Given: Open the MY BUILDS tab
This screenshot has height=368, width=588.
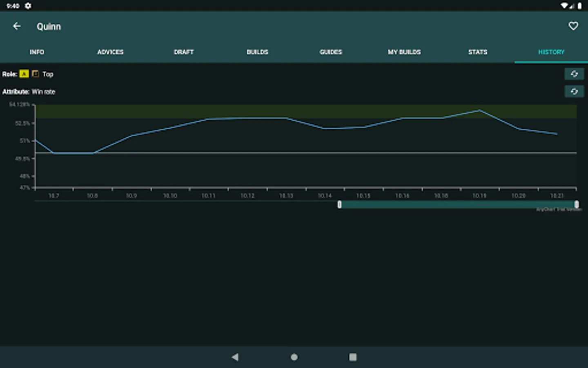Looking at the screenshot, I should [404, 52].
